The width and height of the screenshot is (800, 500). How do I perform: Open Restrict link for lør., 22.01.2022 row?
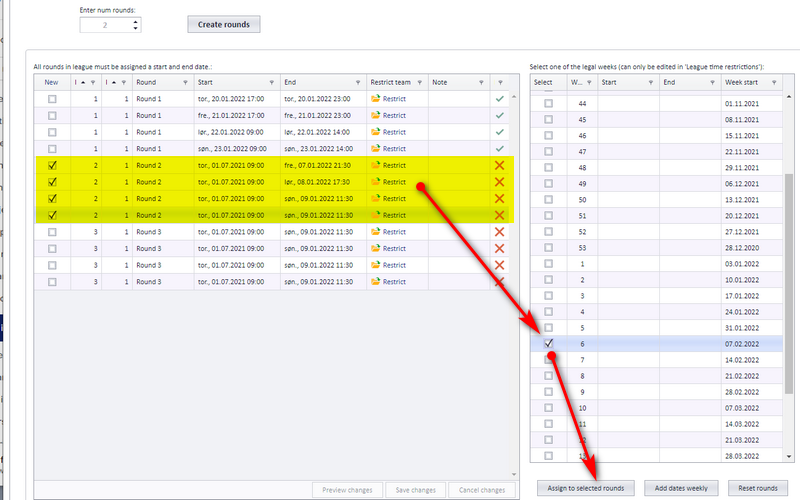(394, 132)
